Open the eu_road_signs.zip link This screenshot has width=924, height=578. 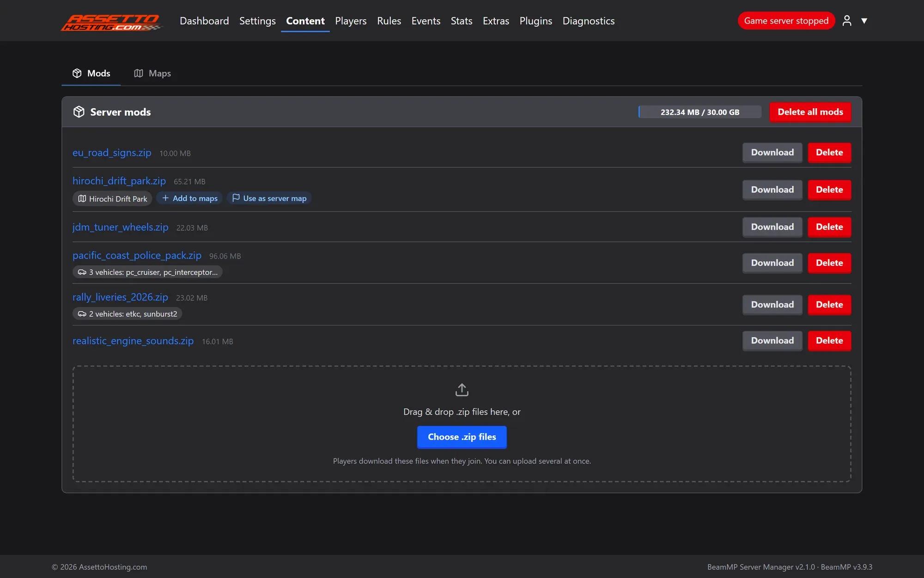click(x=112, y=153)
